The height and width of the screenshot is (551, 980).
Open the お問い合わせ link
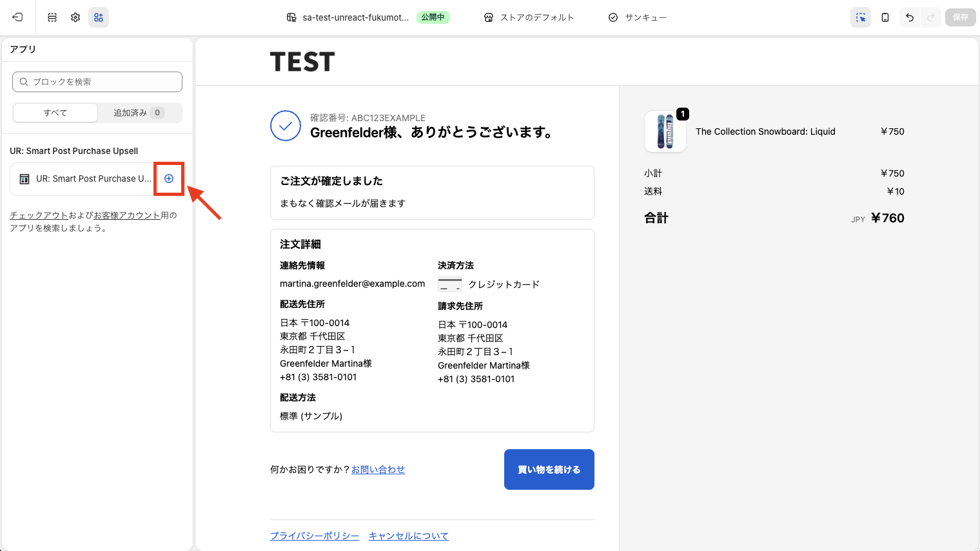pyautogui.click(x=378, y=470)
